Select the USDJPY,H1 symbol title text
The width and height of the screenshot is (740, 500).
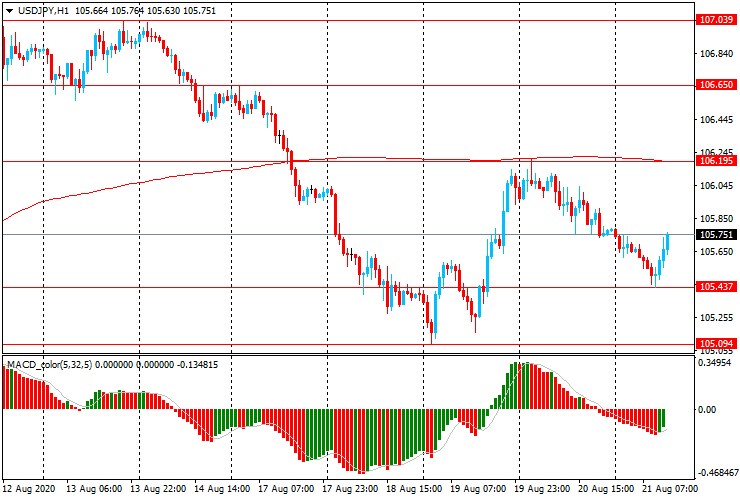pos(43,10)
